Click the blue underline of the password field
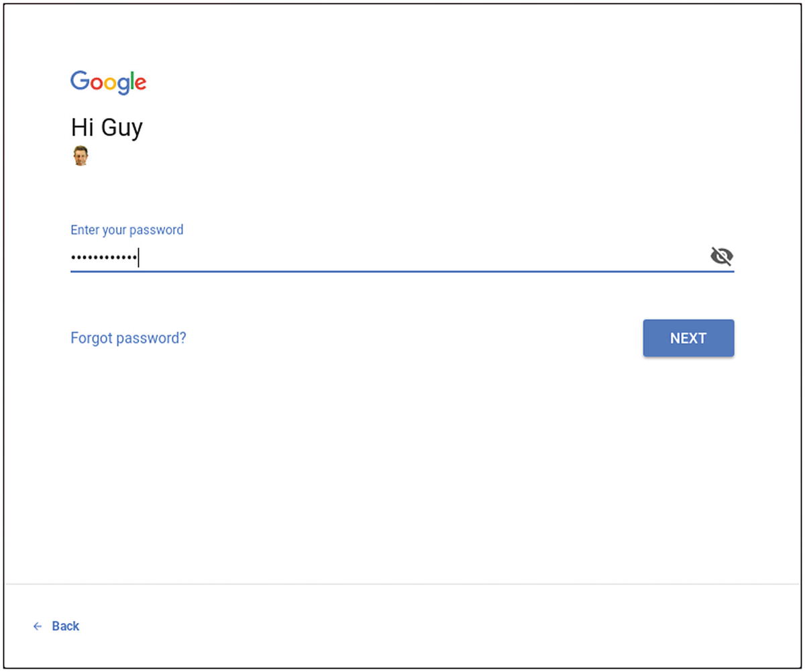The image size is (805, 672). [x=402, y=272]
